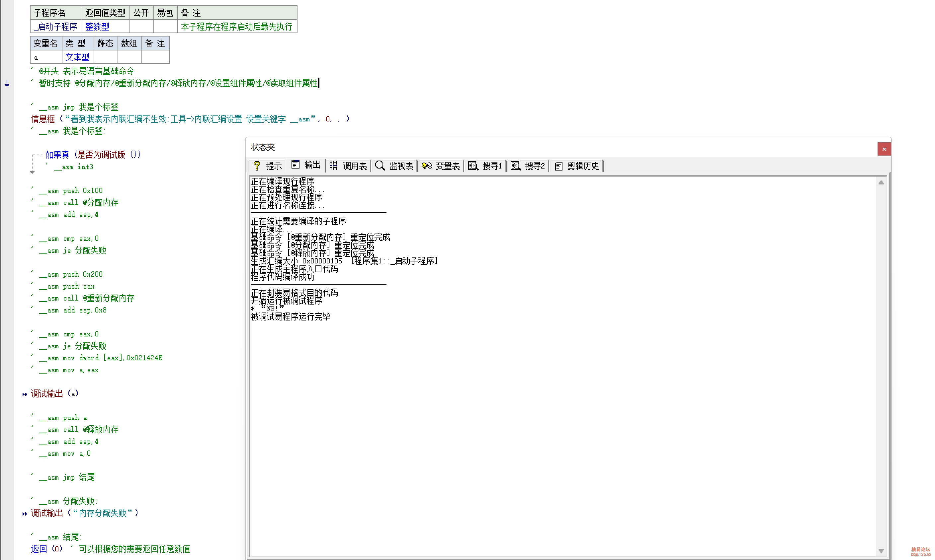Click the search icon on 搜寻1 tab

pos(473,166)
